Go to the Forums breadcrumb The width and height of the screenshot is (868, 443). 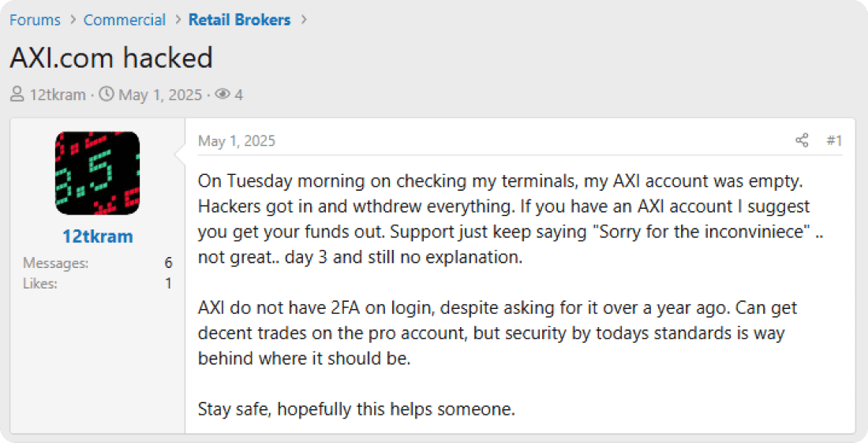coord(35,20)
